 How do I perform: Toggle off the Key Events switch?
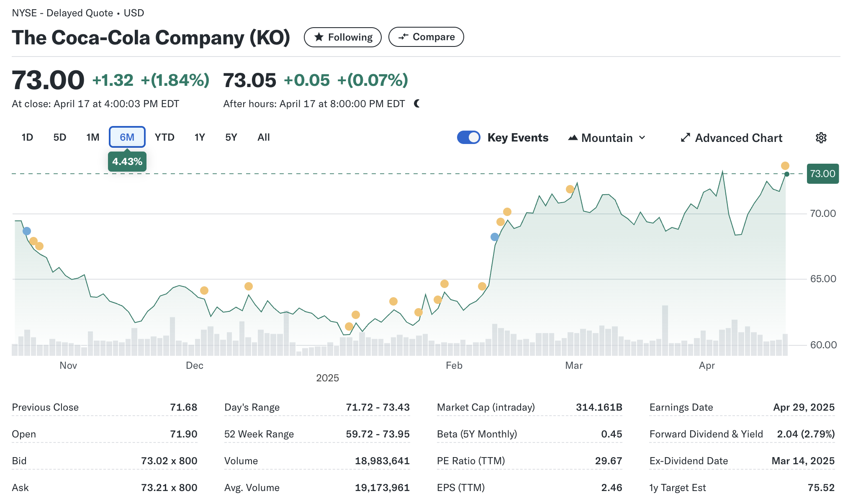click(x=468, y=137)
